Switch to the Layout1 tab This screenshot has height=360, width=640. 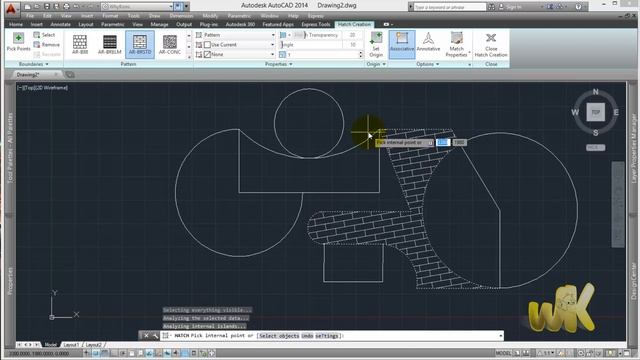tap(71, 345)
